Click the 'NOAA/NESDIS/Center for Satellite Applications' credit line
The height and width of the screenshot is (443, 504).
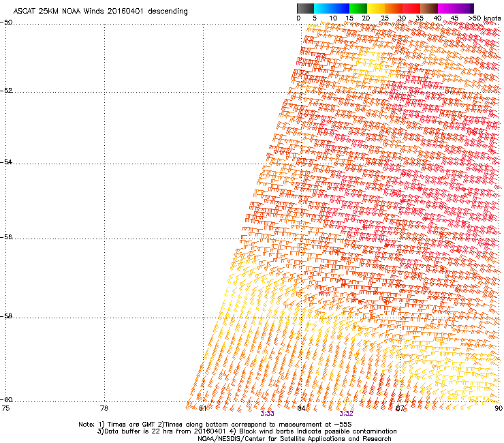pyautogui.click(x=294, y=439)
